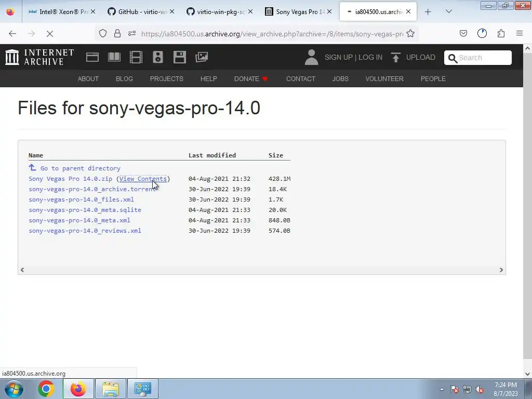Open the site permissions icon in the address bar
This screenshot has width=532, height=399.
point(132,33)
